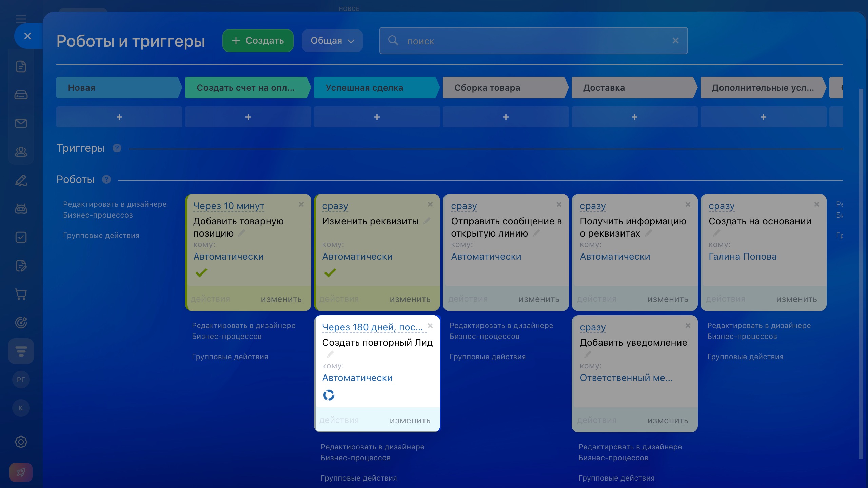Open the shopping cart icon in the sidebar

coord(21,294)
